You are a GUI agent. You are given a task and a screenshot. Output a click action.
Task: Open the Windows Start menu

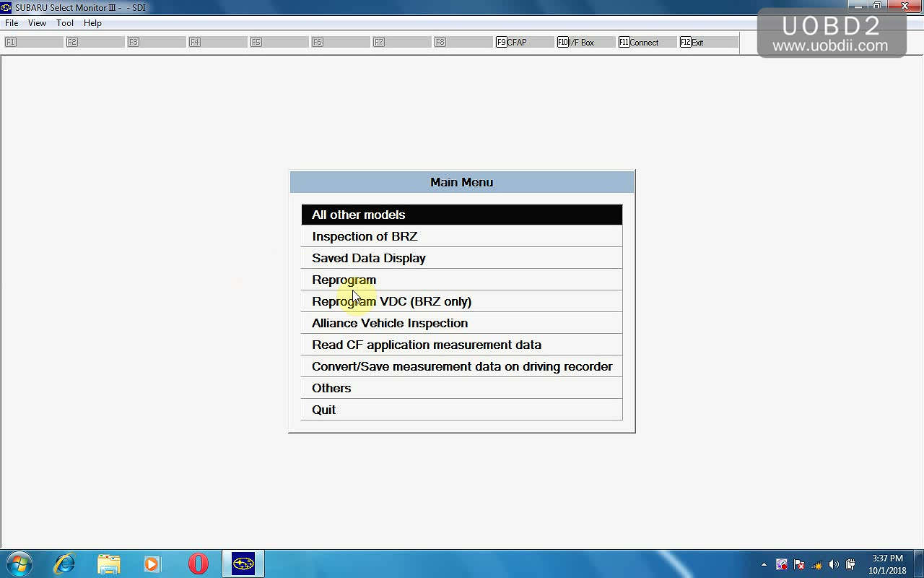pos(19,564)
